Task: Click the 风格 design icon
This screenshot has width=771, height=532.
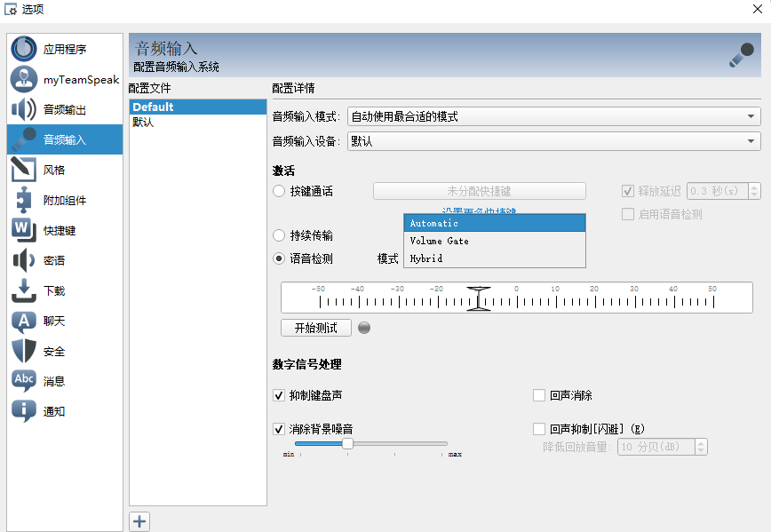Action: click(x=24, y=170)
